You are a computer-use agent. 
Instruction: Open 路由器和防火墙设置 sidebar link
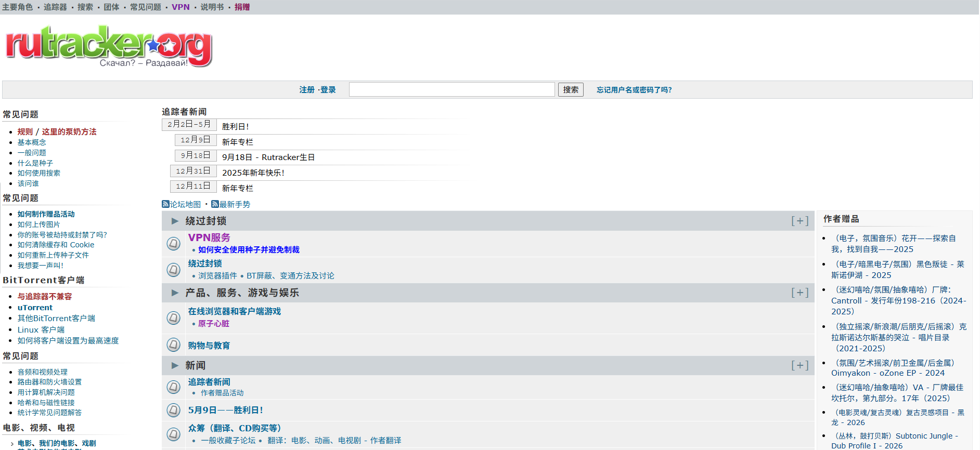pos(49,382)
